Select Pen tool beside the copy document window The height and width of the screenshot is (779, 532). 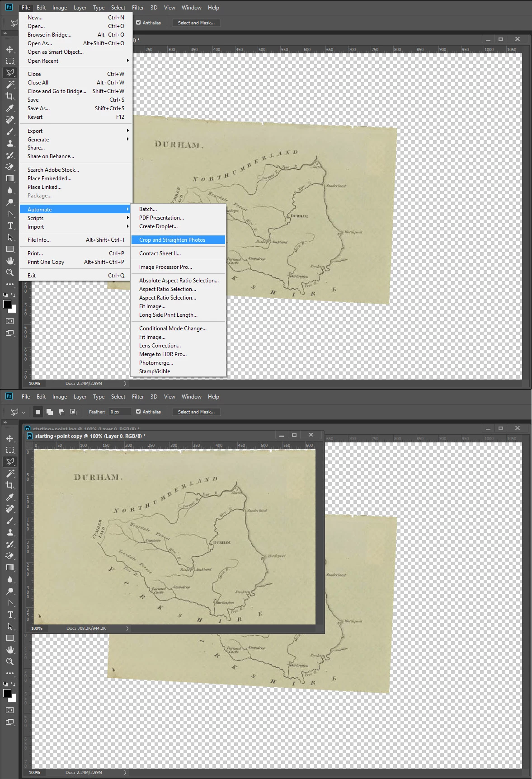click(10, 603)
